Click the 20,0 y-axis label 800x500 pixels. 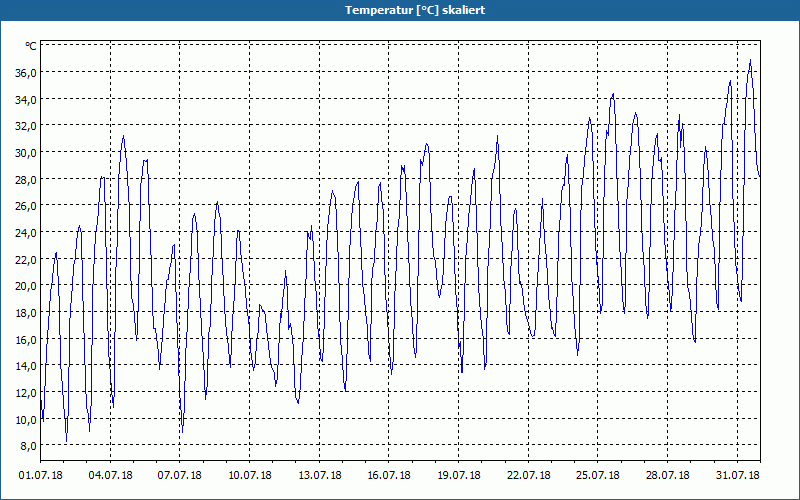26,286
